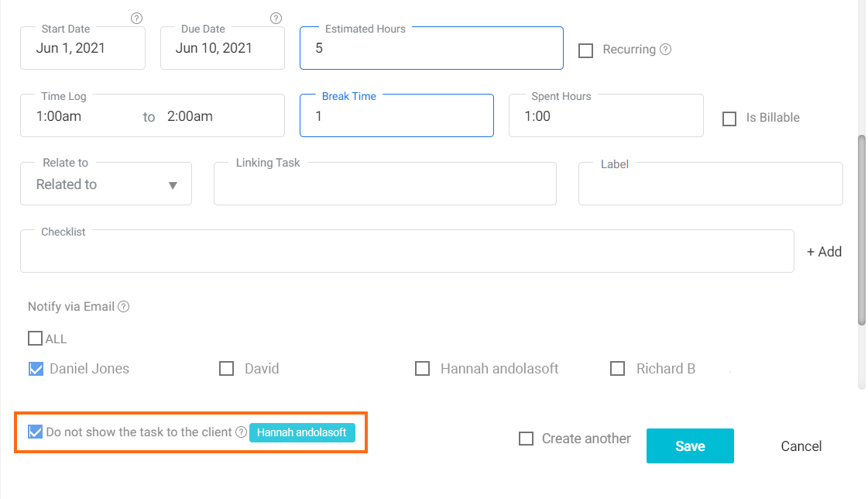The image size is (868, 499).
Task: Open the Start Date picker field
Action: coord(83,48)
